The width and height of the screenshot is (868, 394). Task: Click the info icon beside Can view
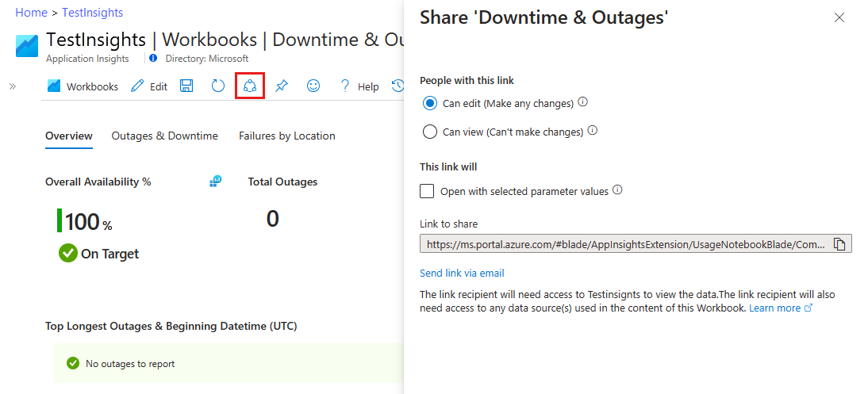(x=592, y=131)
